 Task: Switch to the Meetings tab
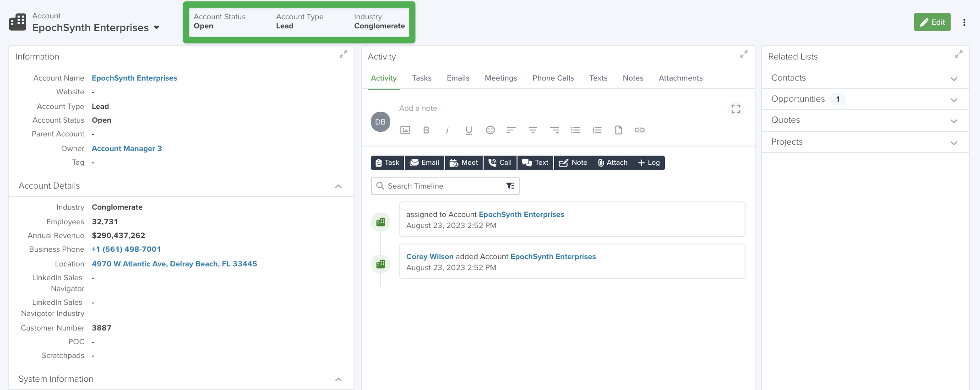point(501,78)
